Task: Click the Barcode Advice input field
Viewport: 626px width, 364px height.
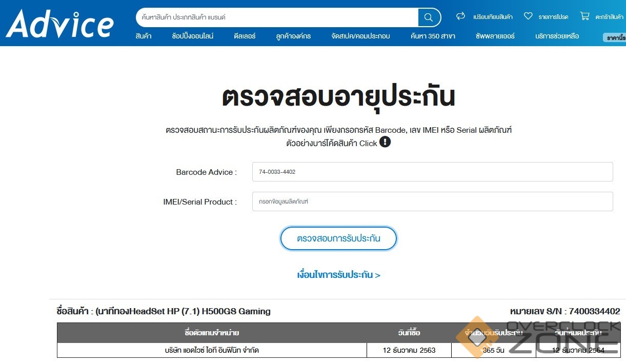Action: 432,172
